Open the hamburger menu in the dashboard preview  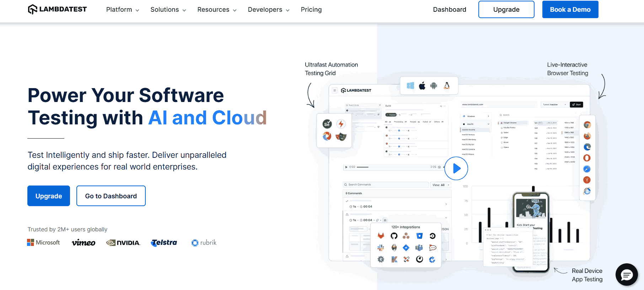[x=335, y=90]
